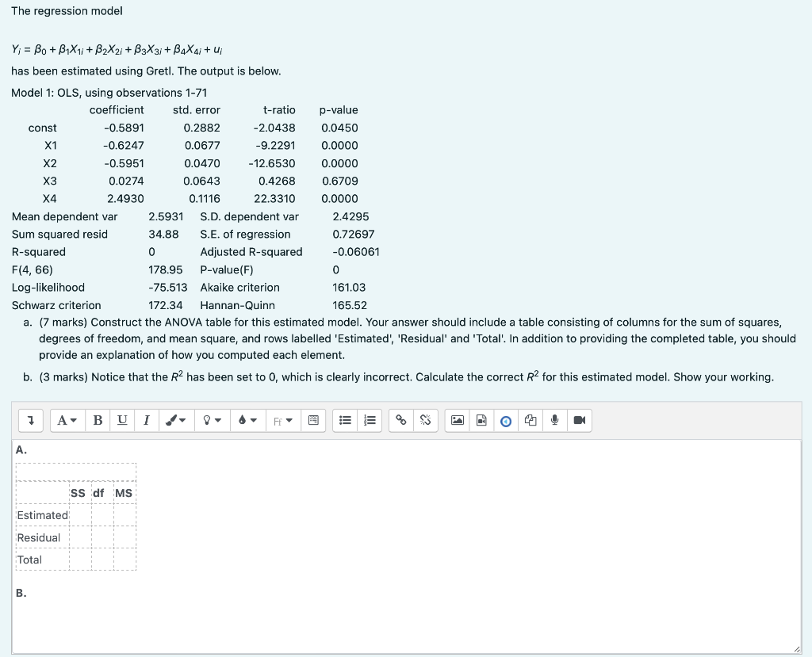This screenshot has width=812, height=657.
Task: Toggle italic formatting
Action: (x=146, y=421)
